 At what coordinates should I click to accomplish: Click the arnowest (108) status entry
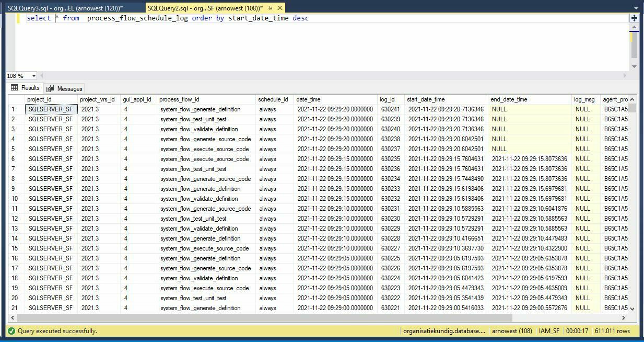point(512,331)
